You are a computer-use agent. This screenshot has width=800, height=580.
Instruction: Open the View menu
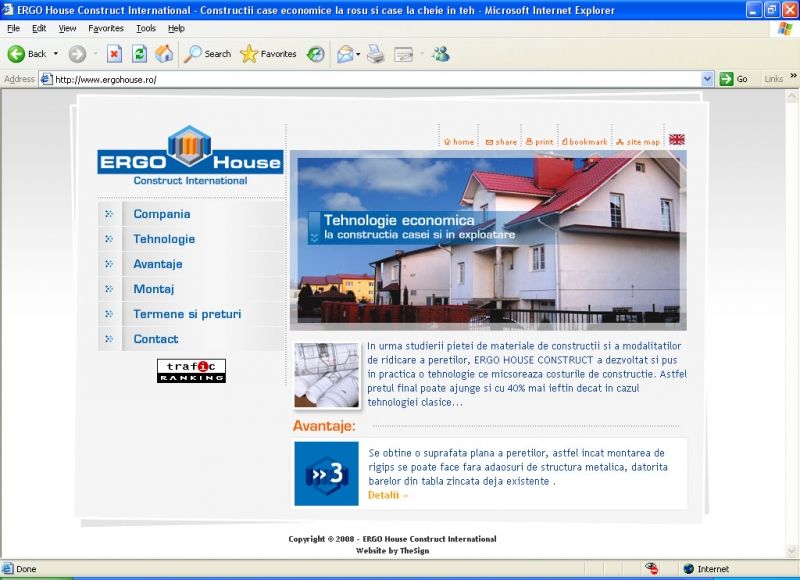click(x=67, y=29)
